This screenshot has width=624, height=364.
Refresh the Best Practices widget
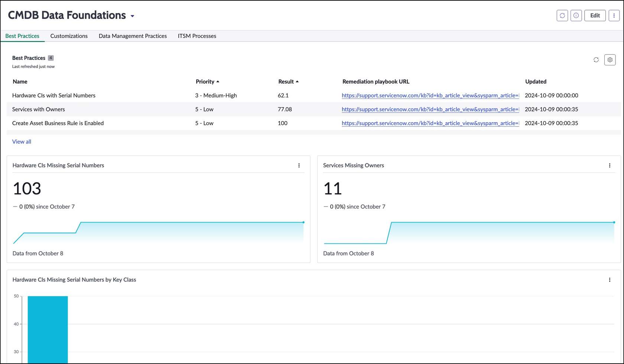(x=596, y=60)
